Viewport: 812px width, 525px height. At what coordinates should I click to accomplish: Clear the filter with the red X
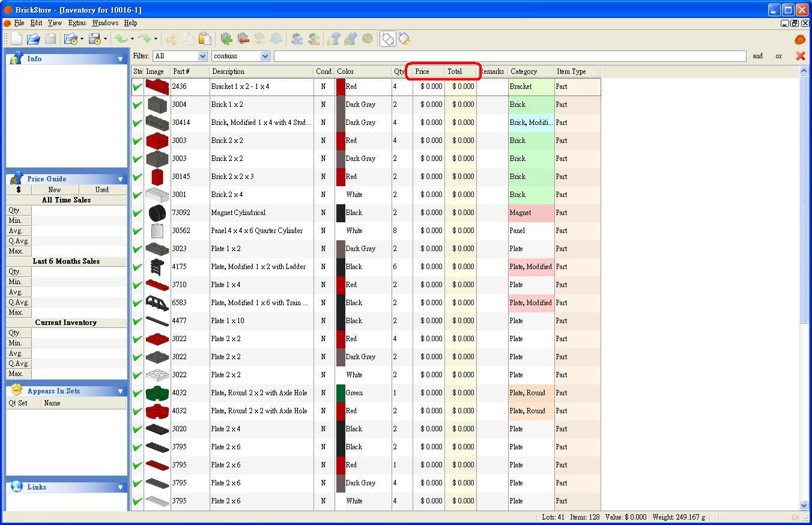tap(800, 56)
